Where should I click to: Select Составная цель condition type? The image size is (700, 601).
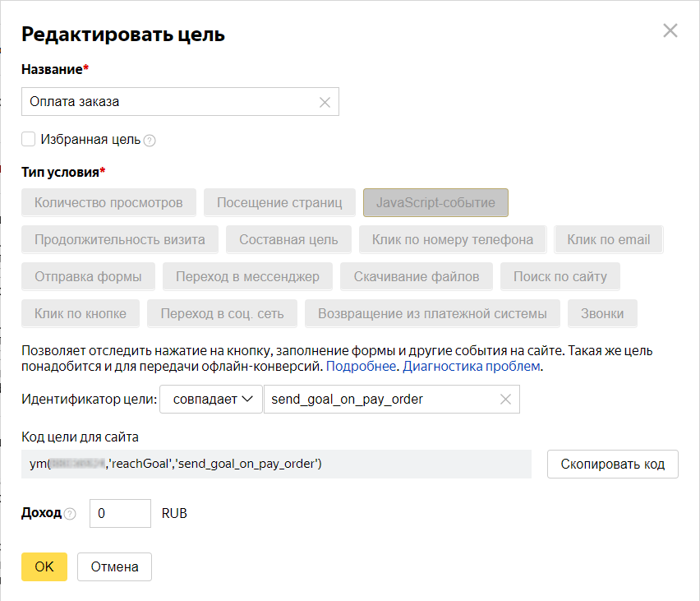click(288, 239)
